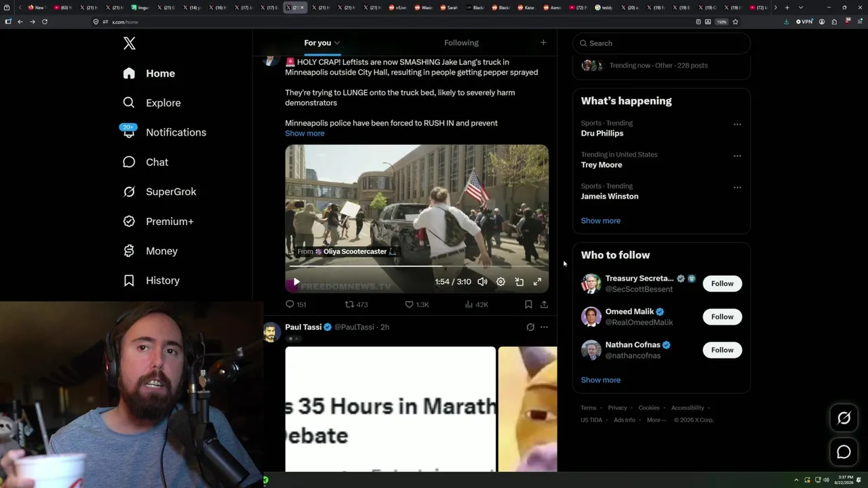868x488 pixels.
Task: View analytics showing 42K views
Action: click(476, 305)
